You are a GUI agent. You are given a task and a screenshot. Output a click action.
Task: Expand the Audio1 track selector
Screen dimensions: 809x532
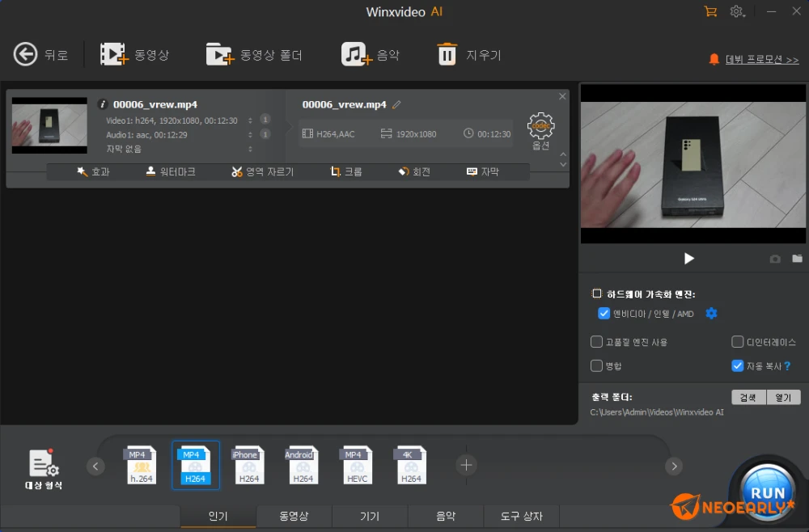coord(250,134)
